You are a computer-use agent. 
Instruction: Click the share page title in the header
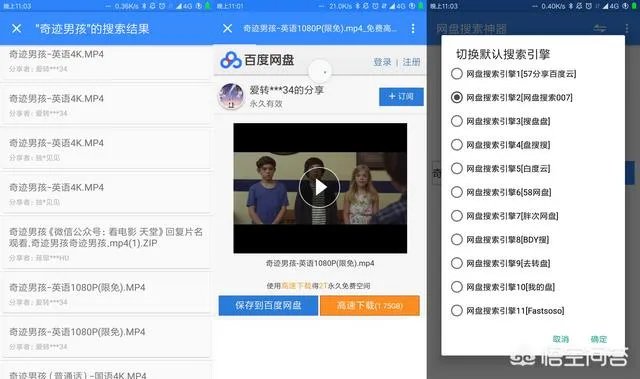[x=320, y=29]
